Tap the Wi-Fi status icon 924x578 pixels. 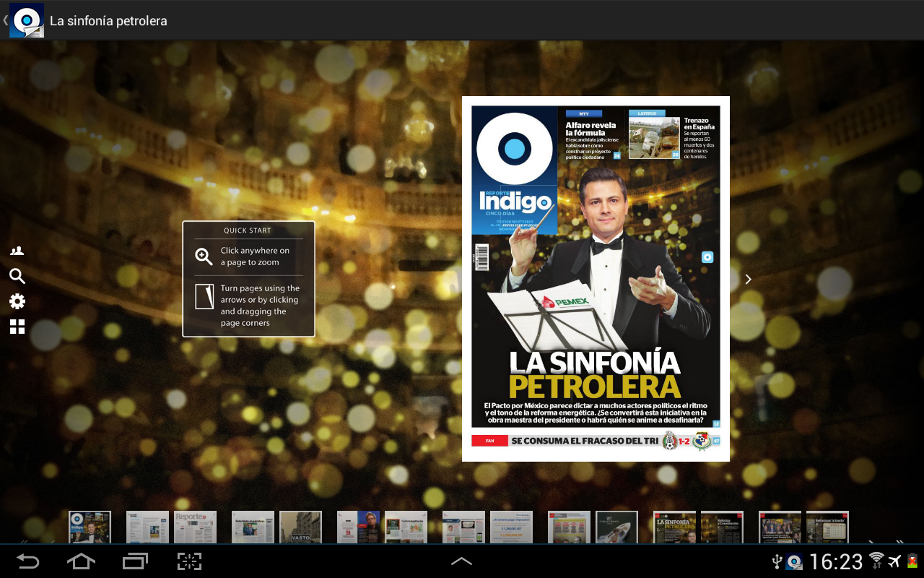(877, 561)
